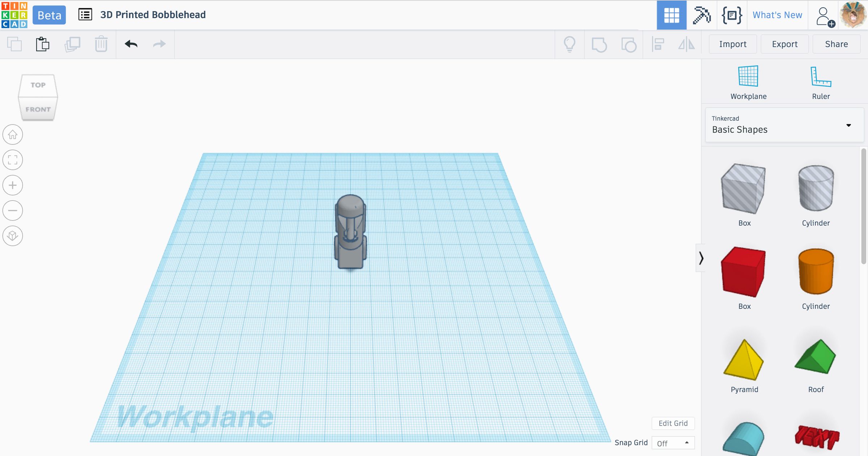Click the TOP face of view cube

[x=38, y=85]
